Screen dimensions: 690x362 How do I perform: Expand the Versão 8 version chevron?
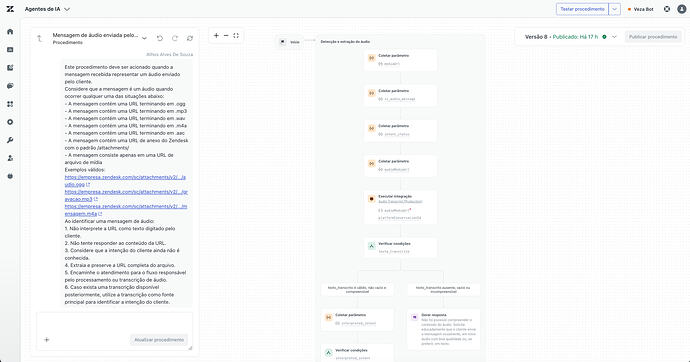point(614,37)
